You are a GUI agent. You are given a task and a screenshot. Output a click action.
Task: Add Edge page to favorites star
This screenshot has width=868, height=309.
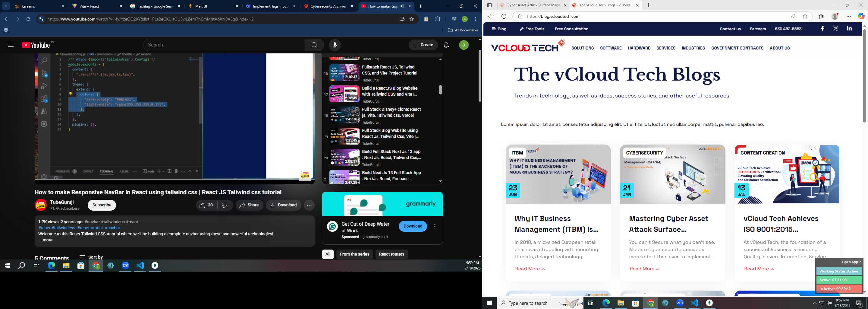pos(805,16)
